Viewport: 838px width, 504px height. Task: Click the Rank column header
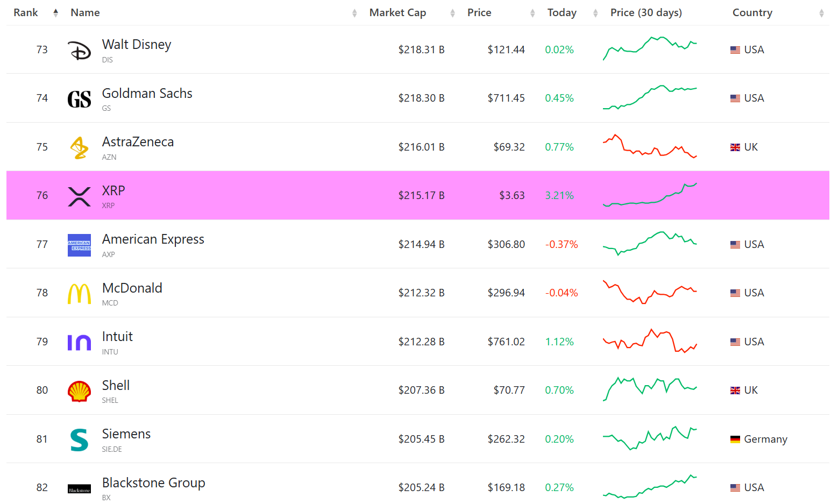[26, 12]
